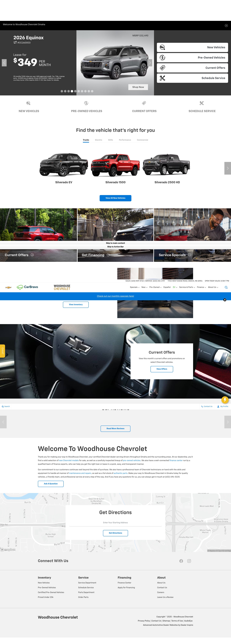The width and height of the screenshot is (231, 644).
Task: Open the Facebook page icon
Action: click(x=181, y=561)
